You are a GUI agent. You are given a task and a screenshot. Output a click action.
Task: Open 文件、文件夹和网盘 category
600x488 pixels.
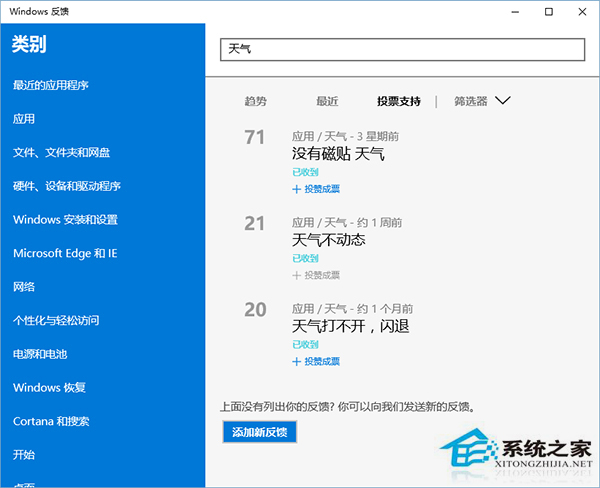(x=62, y=152)
